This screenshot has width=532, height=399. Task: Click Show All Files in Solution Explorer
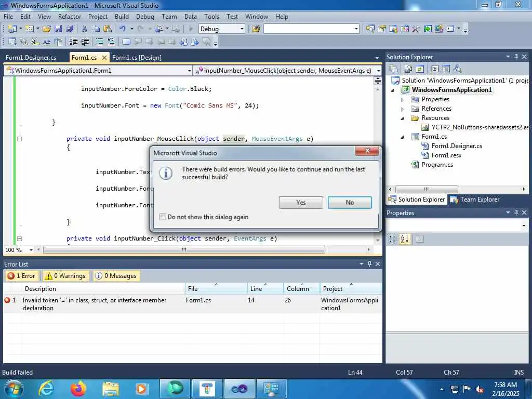pyautogui.click(x=408, y=69)
